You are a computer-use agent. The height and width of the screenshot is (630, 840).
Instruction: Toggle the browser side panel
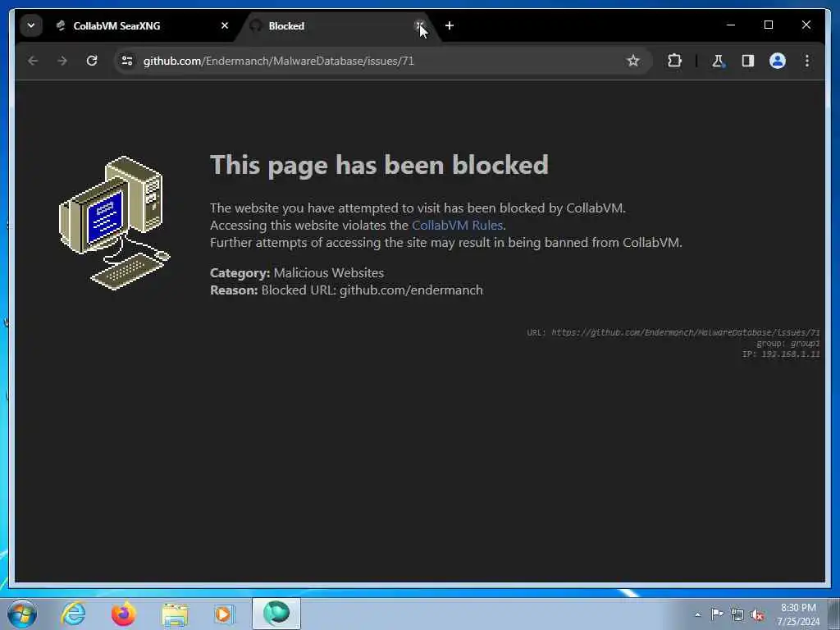coord(748,61)
